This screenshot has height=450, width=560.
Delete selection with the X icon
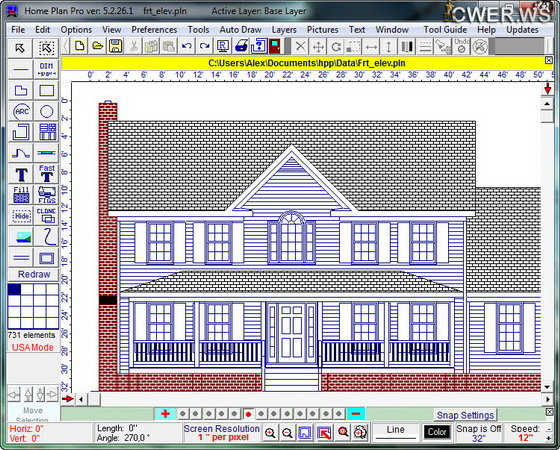coord(301,46)
